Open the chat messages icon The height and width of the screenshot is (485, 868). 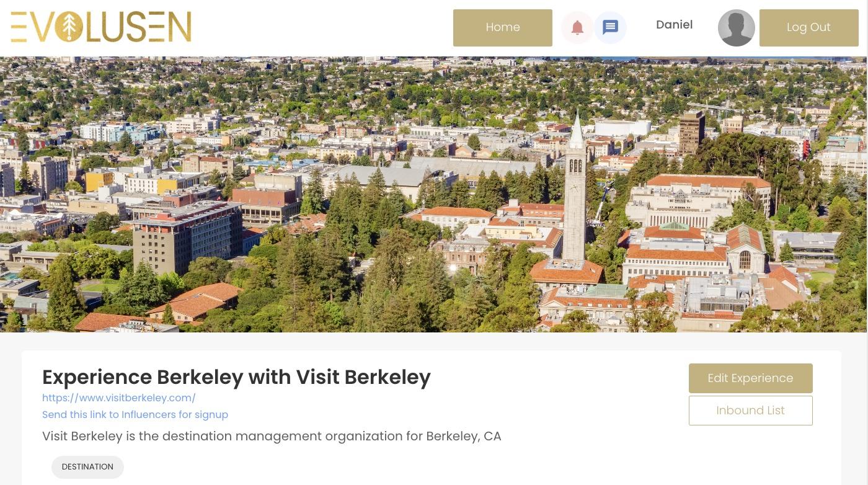pos(610,27)
